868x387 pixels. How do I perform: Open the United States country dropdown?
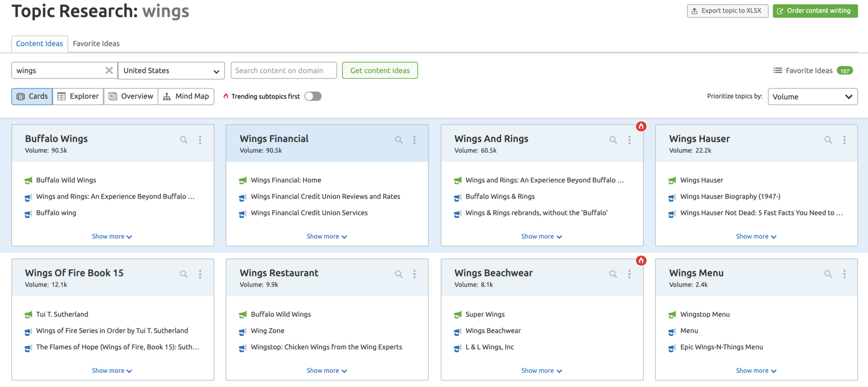click(x=171, y=71)
